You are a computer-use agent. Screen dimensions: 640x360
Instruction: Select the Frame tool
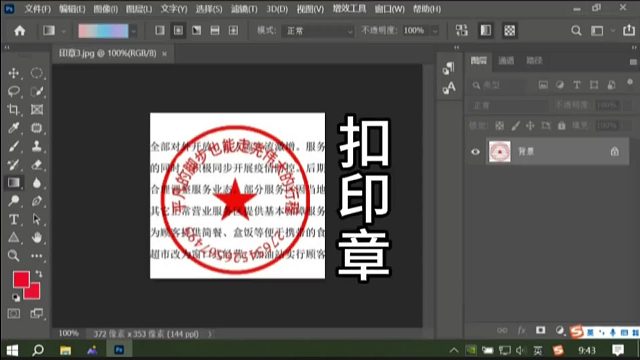[37, 109]
